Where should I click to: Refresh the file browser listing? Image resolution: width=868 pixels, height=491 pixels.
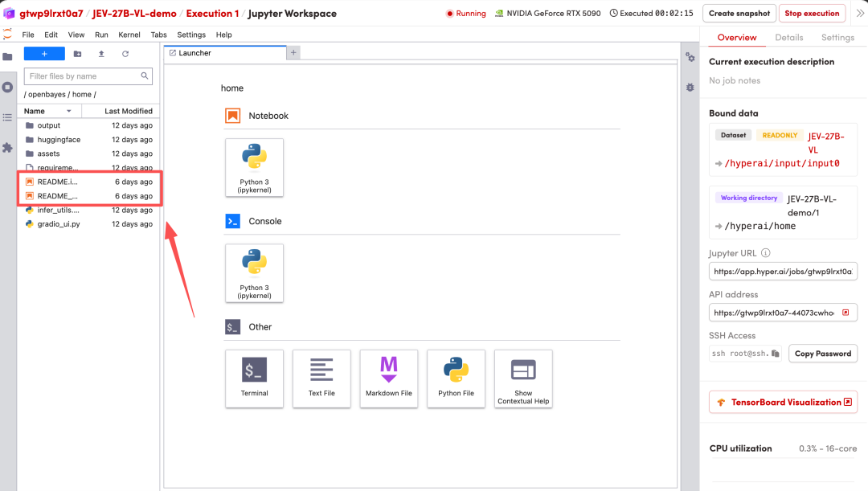pos(125,54)
